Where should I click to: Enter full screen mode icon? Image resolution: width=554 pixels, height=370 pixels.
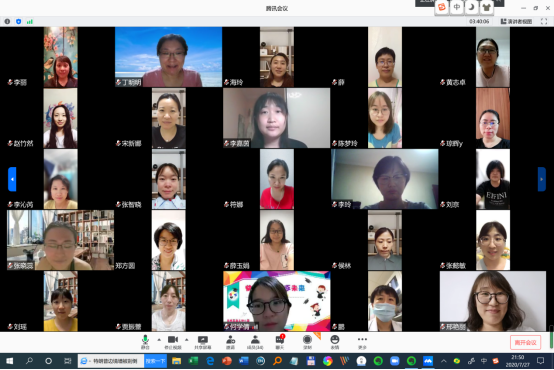point(544,22)
